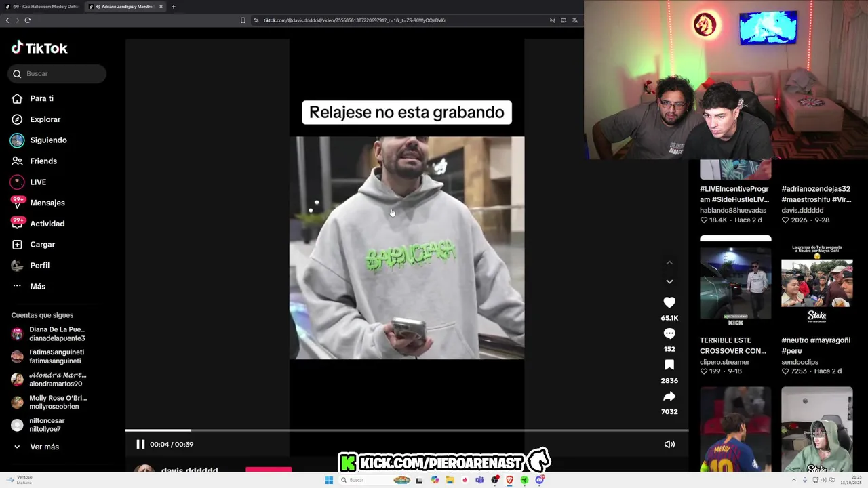Open the Friends section
The height and width of the screenshot is (488, 868).
pyautogui.click(x=43, y=161)
